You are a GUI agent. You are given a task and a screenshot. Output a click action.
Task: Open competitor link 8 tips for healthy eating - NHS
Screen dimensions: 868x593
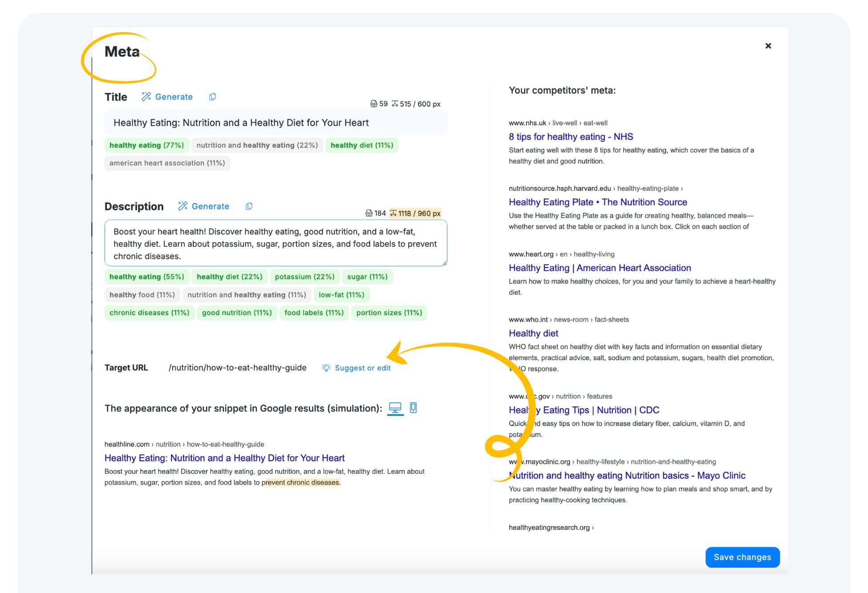571,137
